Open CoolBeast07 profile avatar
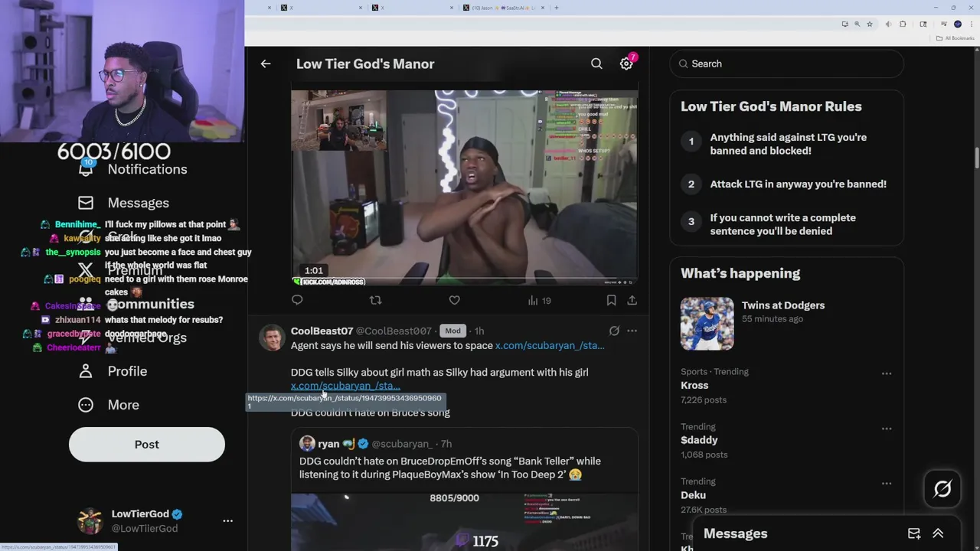This screenshot has height=551, width=980. (x=272, y=337)
